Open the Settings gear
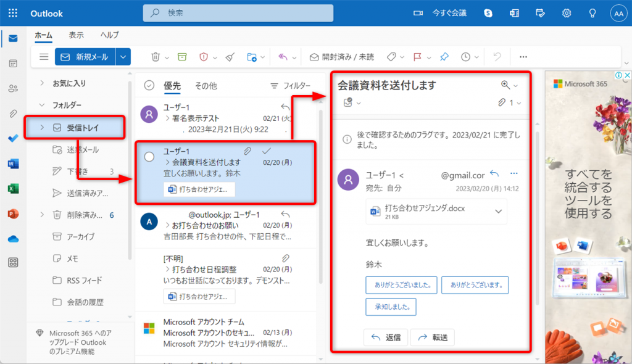 (x=566, y=13)
